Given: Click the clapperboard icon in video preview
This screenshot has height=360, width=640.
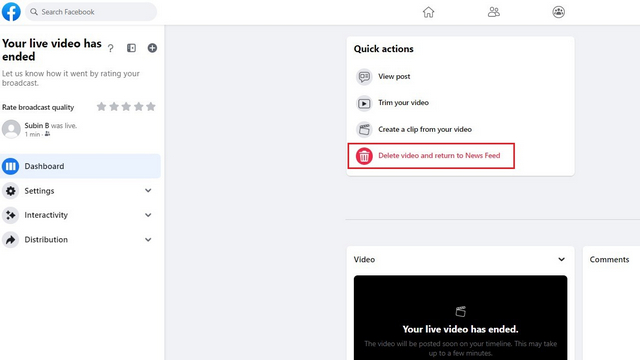Looking at the screenshot, I should (x=460, y=312).
